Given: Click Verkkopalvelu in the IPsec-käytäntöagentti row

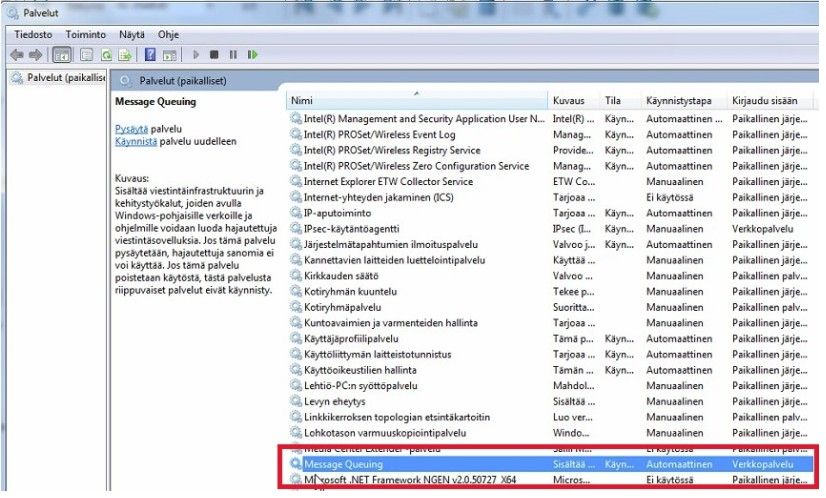Looking at the screenshot, I should [x=762, y=229].
